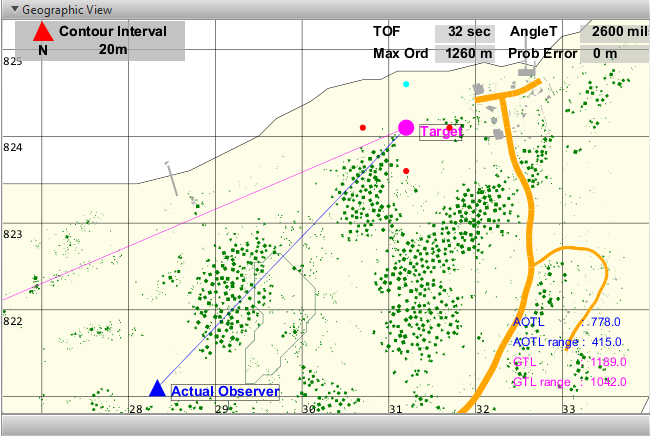Screen dimensions: 650x436
Task: Click the magenta Target marker circle
Action: coord(406,128)
